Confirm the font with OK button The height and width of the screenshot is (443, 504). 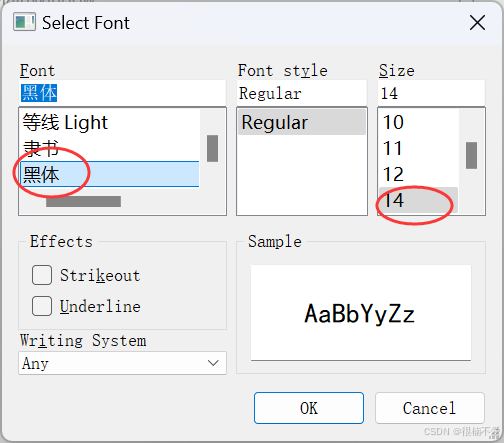(309, 408)
